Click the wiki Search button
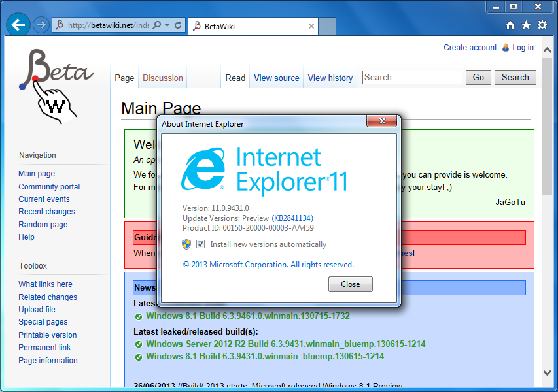This screenshot has height=392, width=558. pyautogui.click(x=515, y=78)
